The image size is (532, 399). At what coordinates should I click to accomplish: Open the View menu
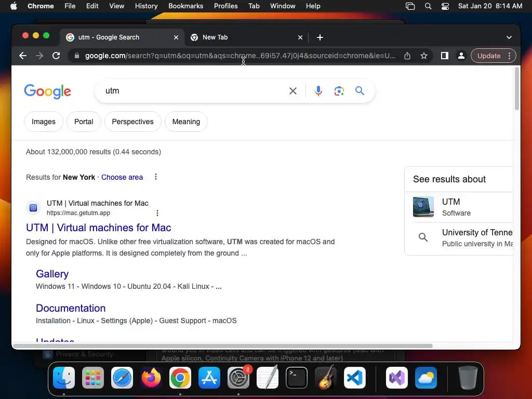pyautogui.click(x=117, y=6)
